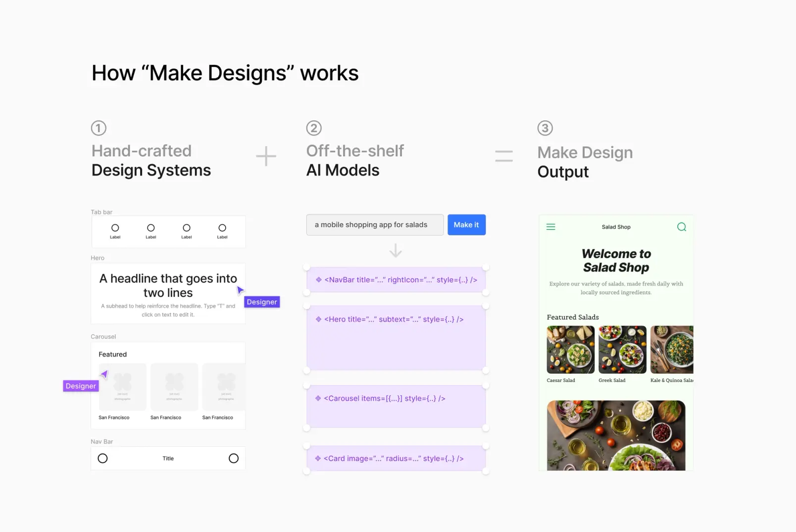The width and height of the screenshot is (796, 532).
Task: Select the fourth Label radio in the Tab bar
Action: [222, 228]
